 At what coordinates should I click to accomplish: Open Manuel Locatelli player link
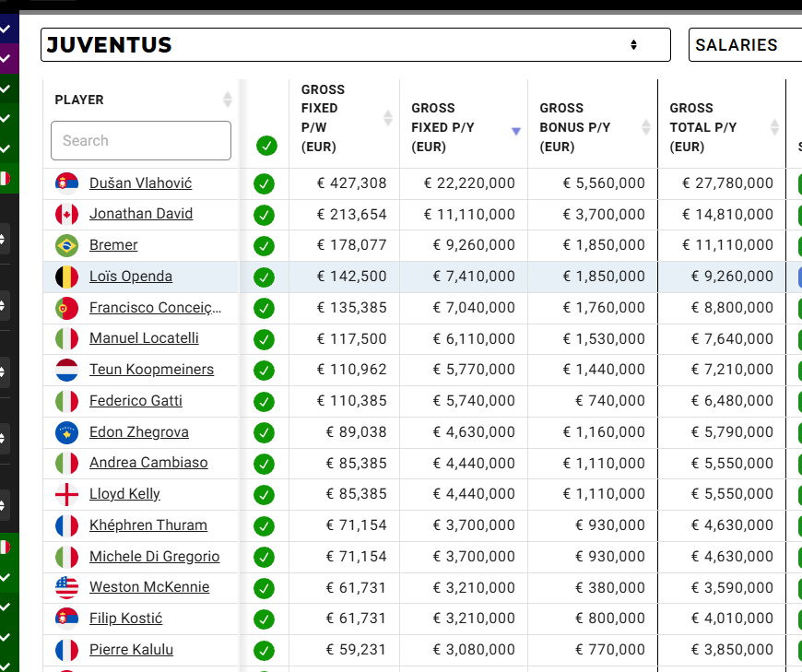tap(144, 338)
